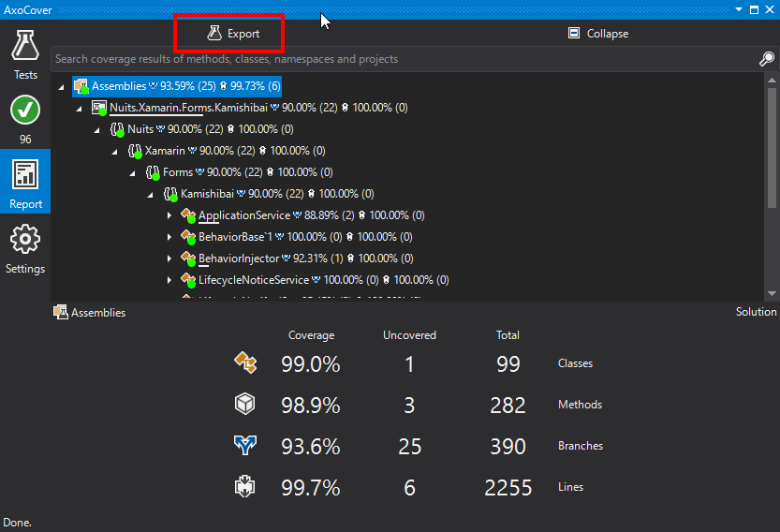Switch to the Report tab
The height and width of the screenshot is (532, 780).
pos(25,182)
